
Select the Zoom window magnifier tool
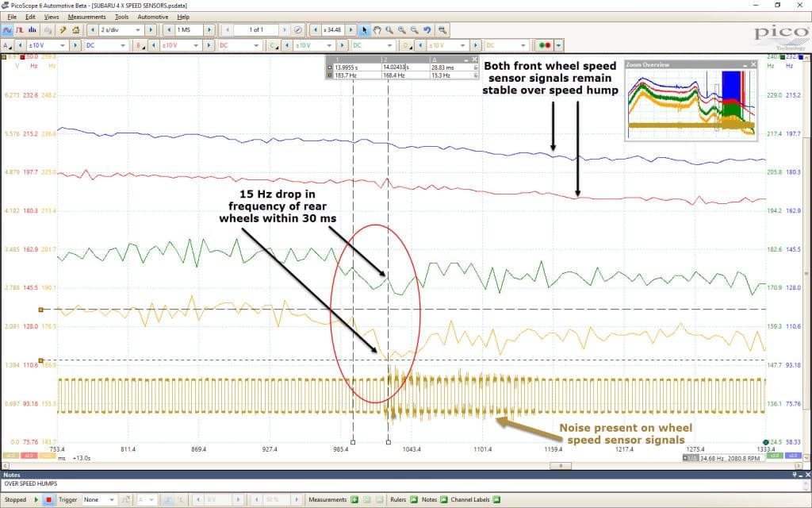pyautogui.click(x=389, y=30)
